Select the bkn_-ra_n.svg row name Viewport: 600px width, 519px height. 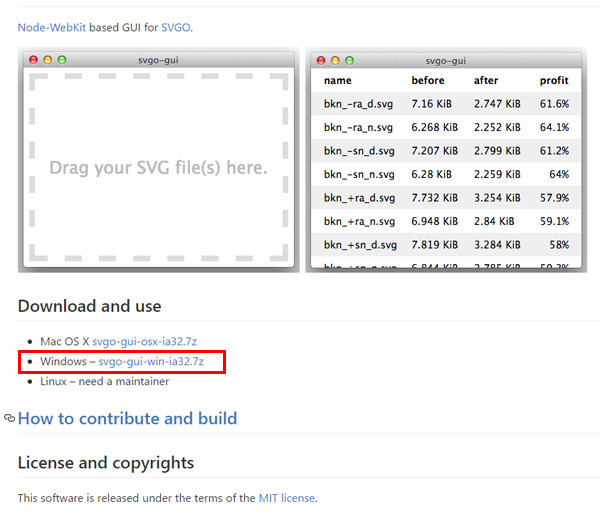tap(359, 127)
